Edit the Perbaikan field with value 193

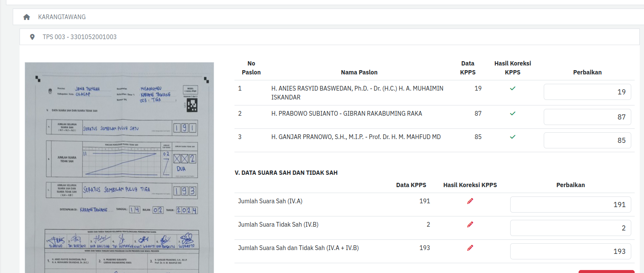(570, 251)
